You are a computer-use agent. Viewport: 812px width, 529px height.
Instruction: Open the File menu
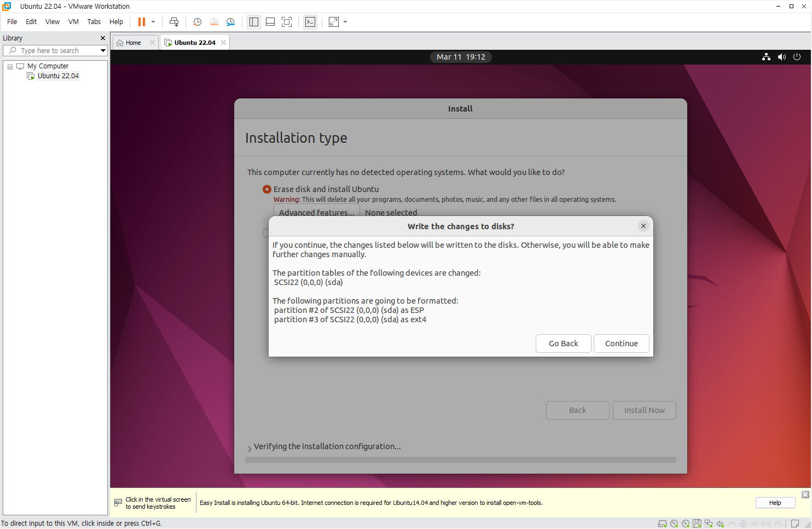point(12,22)
